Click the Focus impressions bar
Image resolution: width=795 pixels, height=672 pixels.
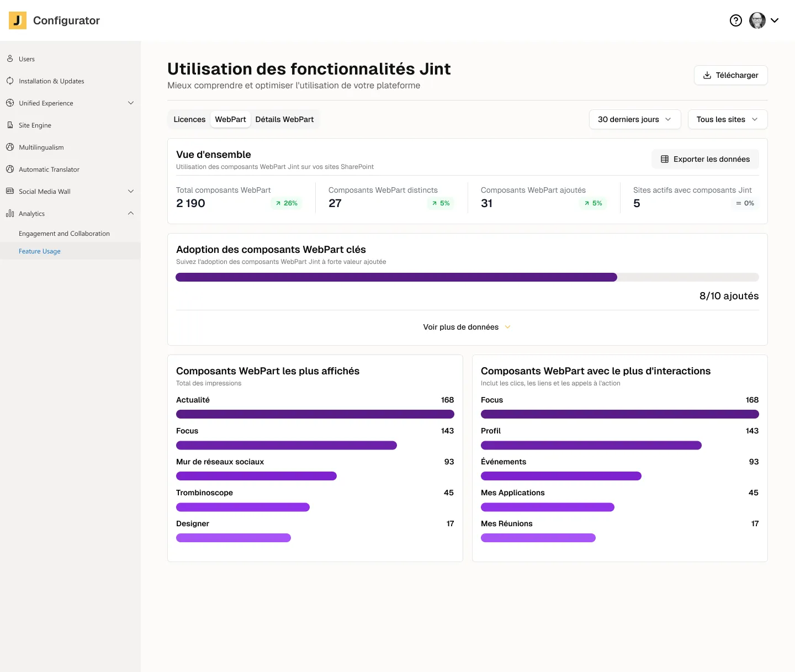pos(287,445)
